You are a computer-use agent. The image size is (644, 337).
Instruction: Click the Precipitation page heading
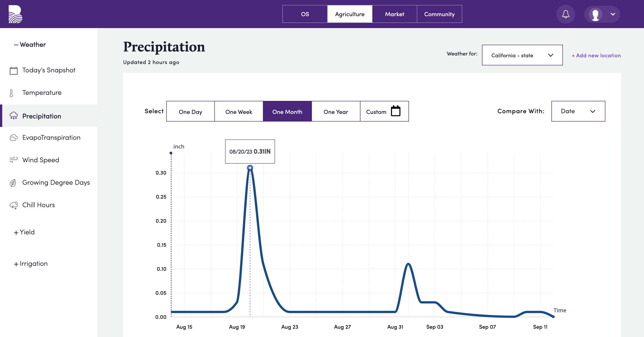(x=164, y=47)
